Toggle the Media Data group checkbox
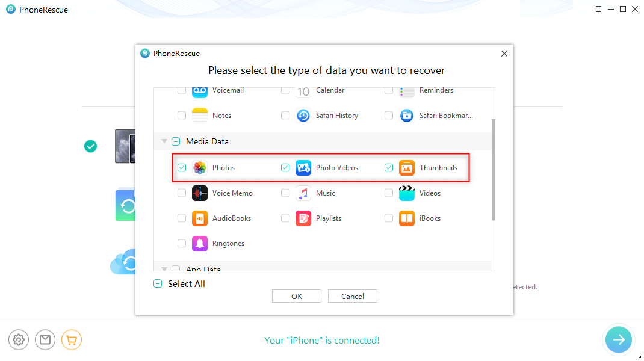Image resolution: width=644 pixels, height=361 pixels. click(x=176, y=141)
